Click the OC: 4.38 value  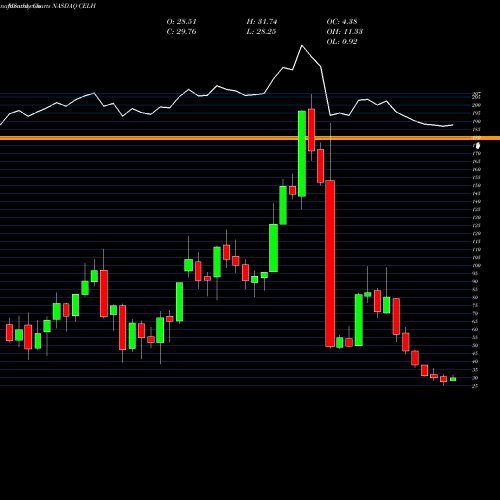[x=342, y=22]
